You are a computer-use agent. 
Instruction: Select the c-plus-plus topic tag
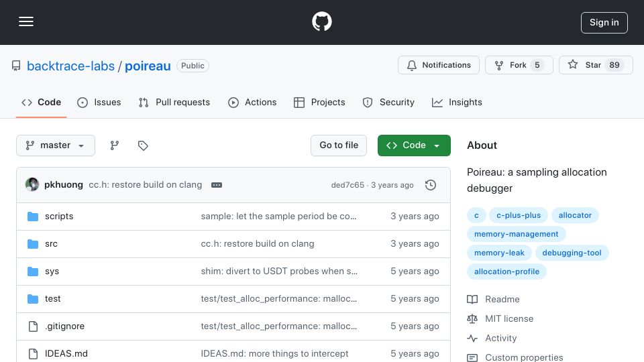519,215
